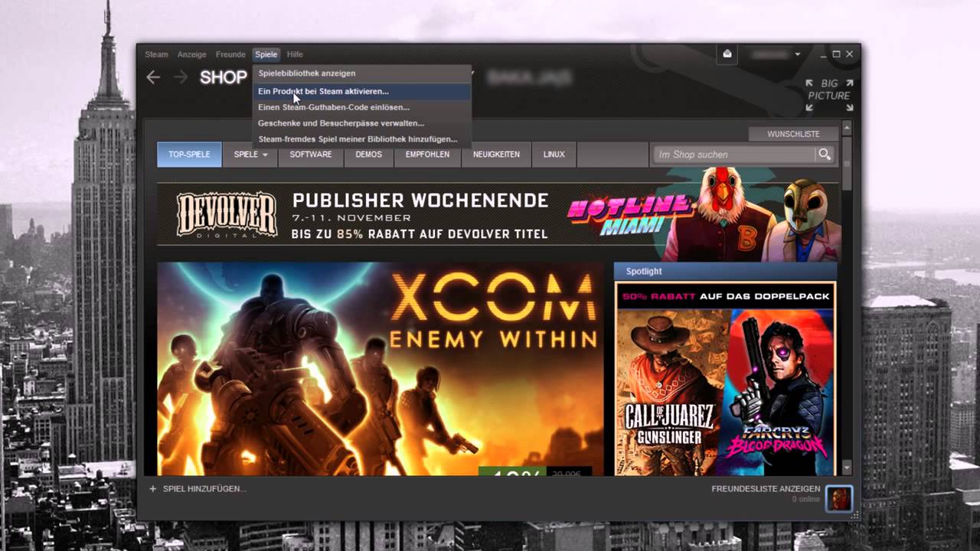This screenshot has width=980, height=551.
Task: Open the SOFTWARE tab
Action: tap(311, 155)
